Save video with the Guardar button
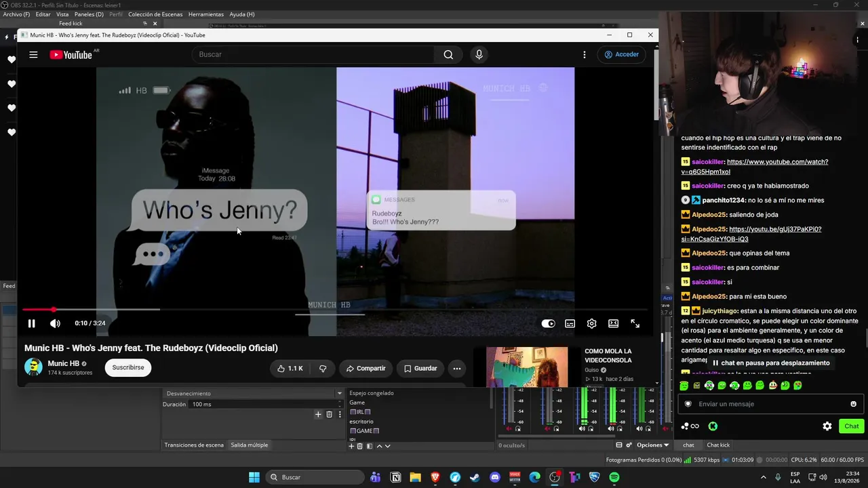 click(420, 368)
